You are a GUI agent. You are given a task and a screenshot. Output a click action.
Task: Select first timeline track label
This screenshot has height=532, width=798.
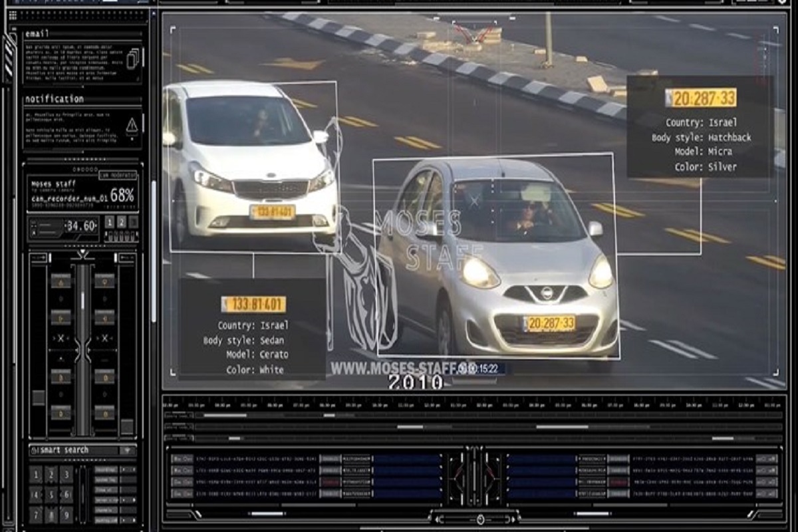coord(178,416)
